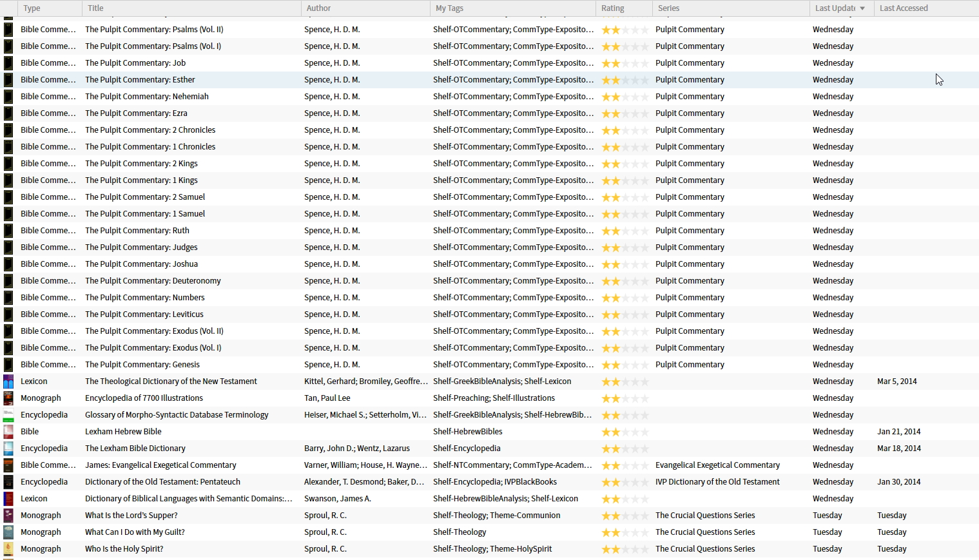This screenshot has width=979, height=560.
Task: Click cover icon for Pulpit Commentary: Leviticus
Action: (x=8, y=314)
